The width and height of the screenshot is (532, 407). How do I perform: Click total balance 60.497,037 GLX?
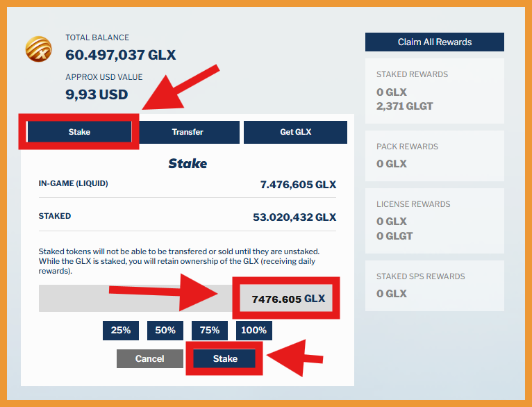click(121, 55)
